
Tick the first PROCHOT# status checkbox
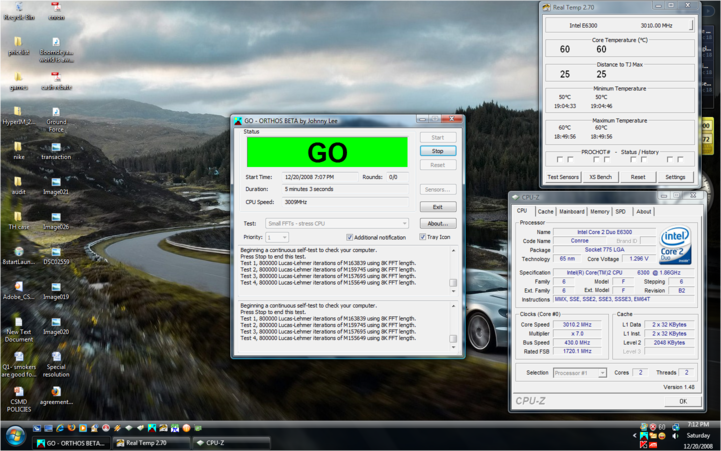tap(559, 160)
